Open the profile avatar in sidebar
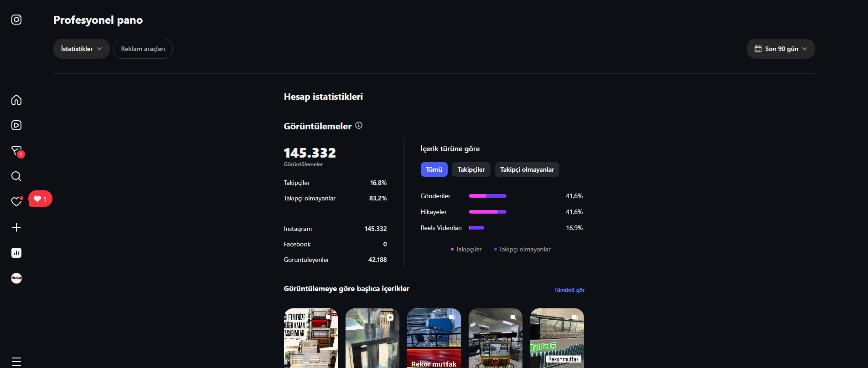Screen dimensions: 868x368 tap(16, 278)
